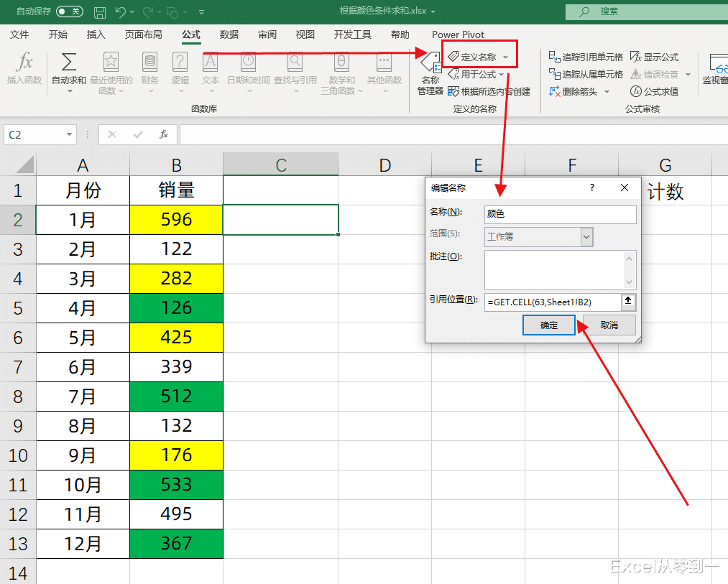Click the Save icon in quick access toolbar
Viewport: 728px width, 584px height.
[x=99, y=11]
